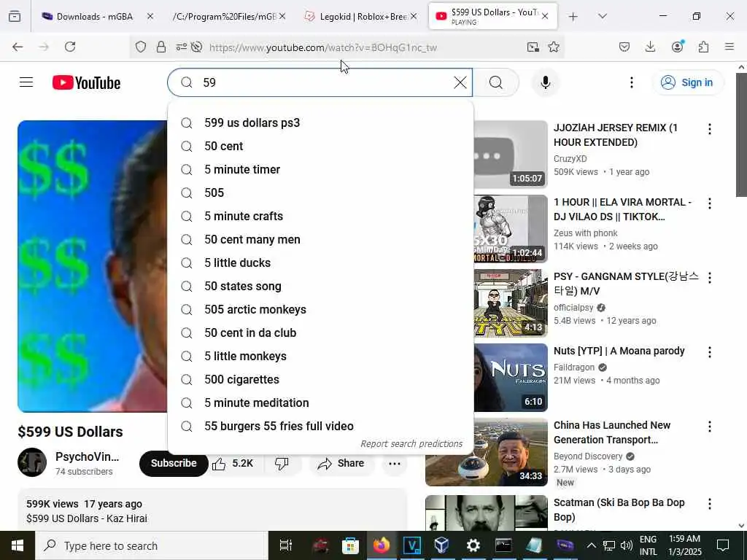Go to YouTube home via logo
Viewport: 747px width, 560px height.
point(86,82)
